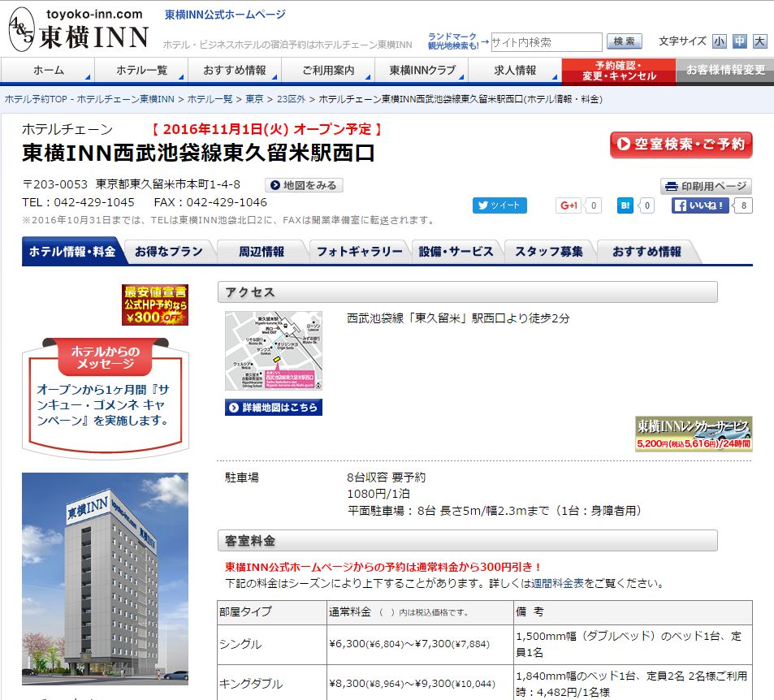774x700 pixels.
Task: Set text size to 大 (large)
Action: click(x=759, y=41)
